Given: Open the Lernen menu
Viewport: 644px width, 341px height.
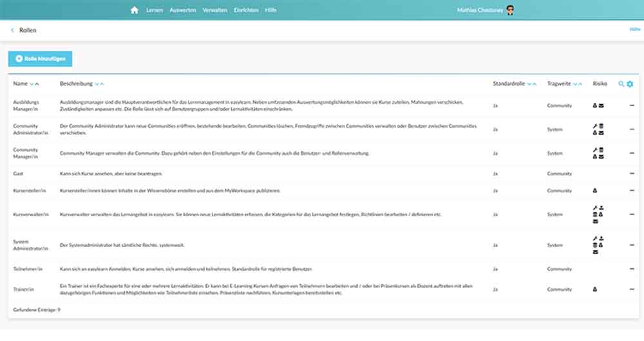Looking at the screenshot, I should [155, 10].
